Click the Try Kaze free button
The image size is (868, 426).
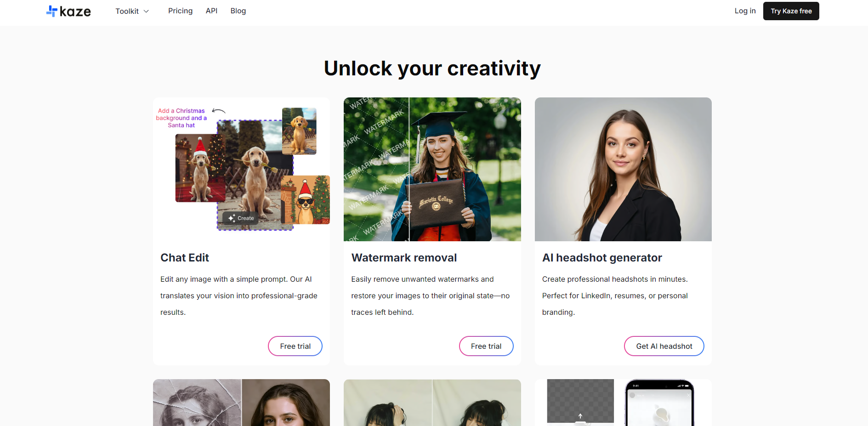click(x=791, y=11)
